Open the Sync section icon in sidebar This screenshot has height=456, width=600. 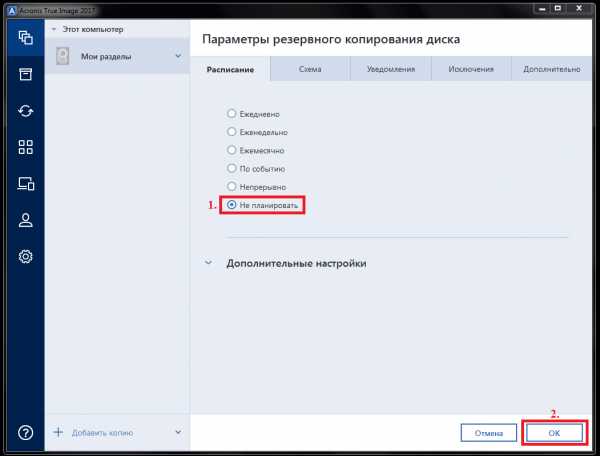click(26, 111)
